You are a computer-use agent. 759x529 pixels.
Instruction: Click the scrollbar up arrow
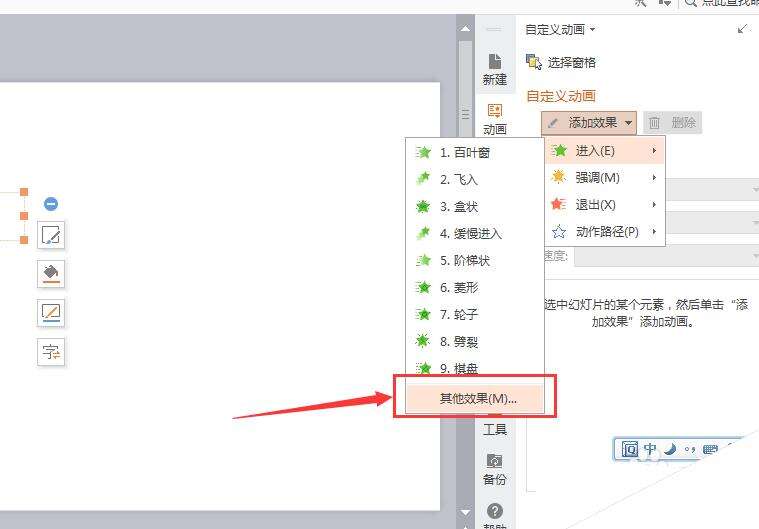coord(465,29)
